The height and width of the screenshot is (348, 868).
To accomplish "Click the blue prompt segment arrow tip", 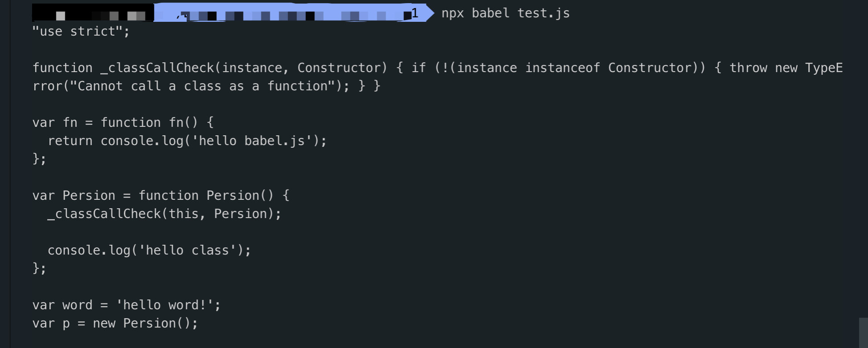I will (430, 13).
